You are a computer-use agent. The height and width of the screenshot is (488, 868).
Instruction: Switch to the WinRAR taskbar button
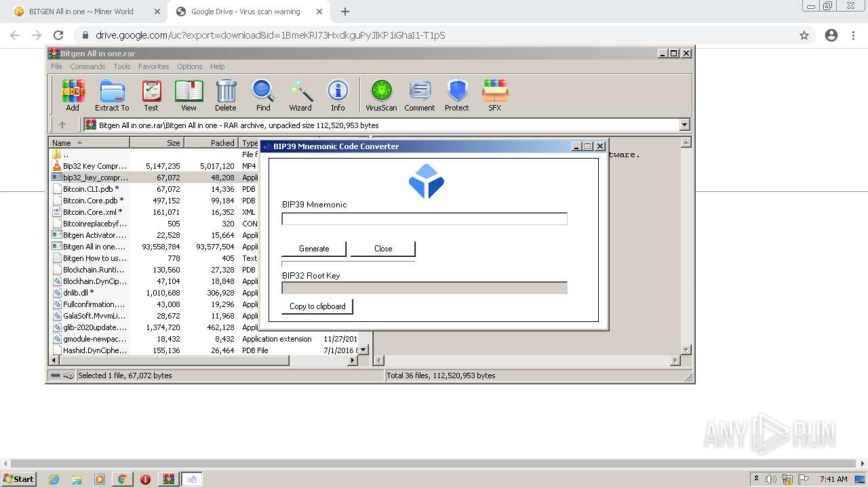[x=168, y=479]
